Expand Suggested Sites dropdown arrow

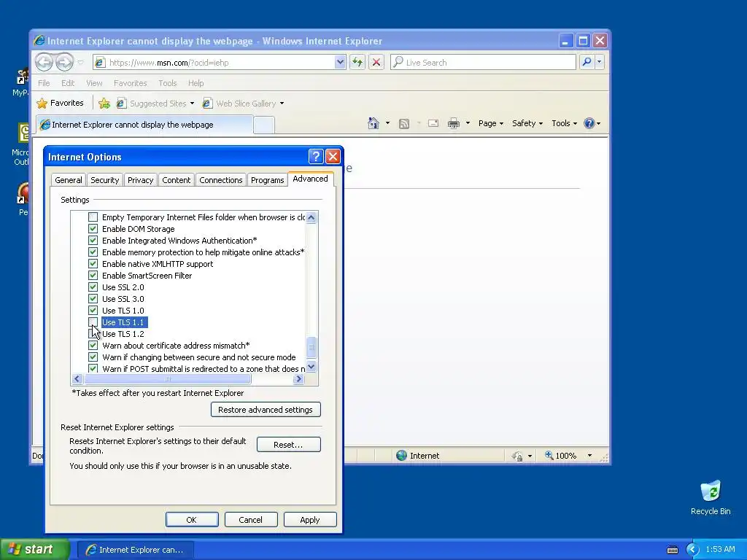[x=192, y=104]
